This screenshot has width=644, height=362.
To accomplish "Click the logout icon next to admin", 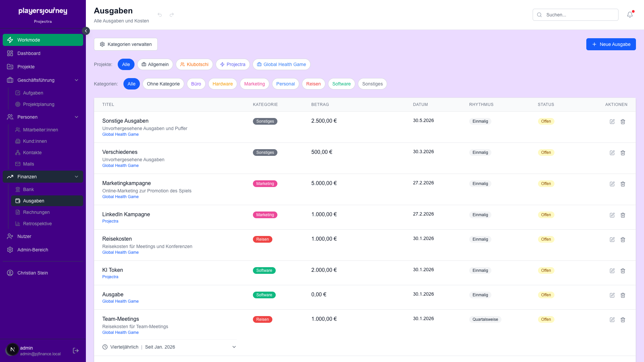I will 76,351.
